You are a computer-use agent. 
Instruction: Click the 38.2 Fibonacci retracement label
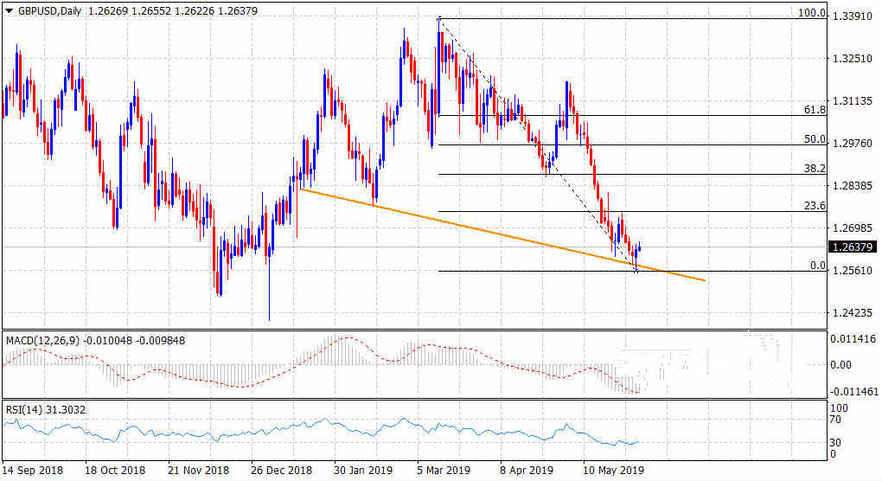point(814,170)
